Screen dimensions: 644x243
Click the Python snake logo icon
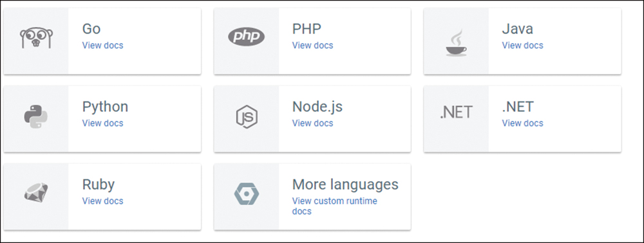[x=35, y=117]
